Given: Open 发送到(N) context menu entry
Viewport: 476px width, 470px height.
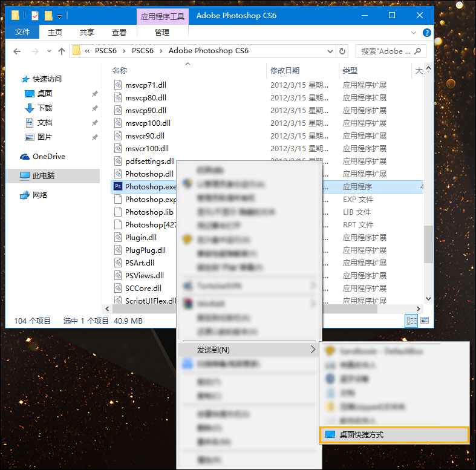Looking at the screenshot, I should pyautogui.click(x=247, y=350).
